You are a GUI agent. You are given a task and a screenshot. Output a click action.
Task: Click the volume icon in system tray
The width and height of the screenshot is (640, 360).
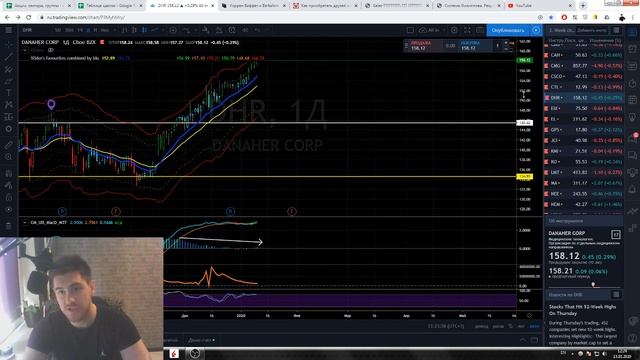(x=604, y=353)
